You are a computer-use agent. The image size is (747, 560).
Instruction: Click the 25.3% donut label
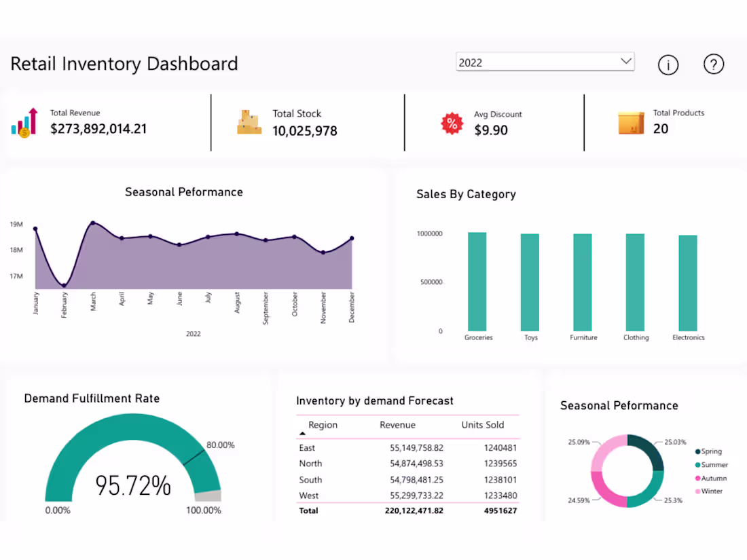(673, 500)
